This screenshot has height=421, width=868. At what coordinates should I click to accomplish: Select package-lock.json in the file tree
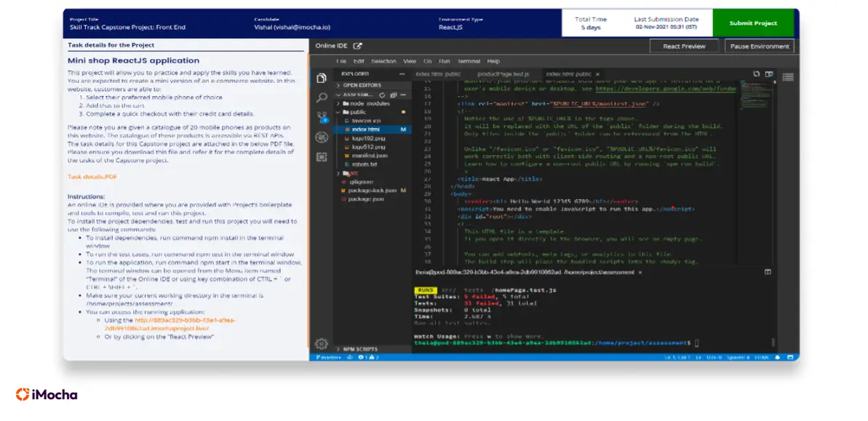pos(373,191)
